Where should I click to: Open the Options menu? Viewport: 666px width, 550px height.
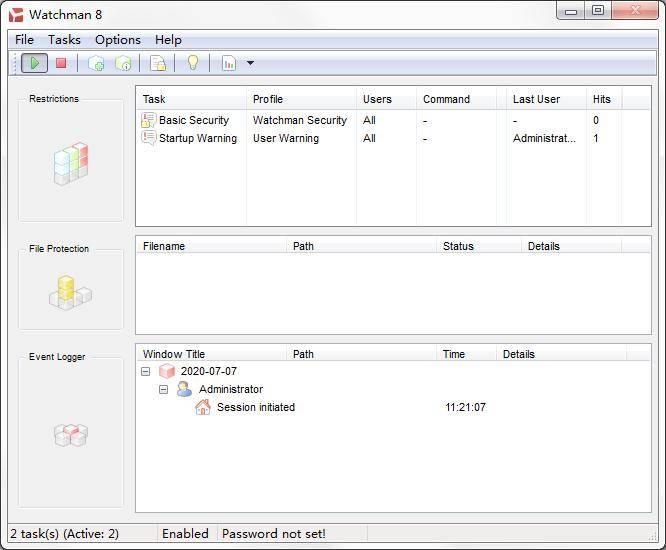tap(117, 40)
